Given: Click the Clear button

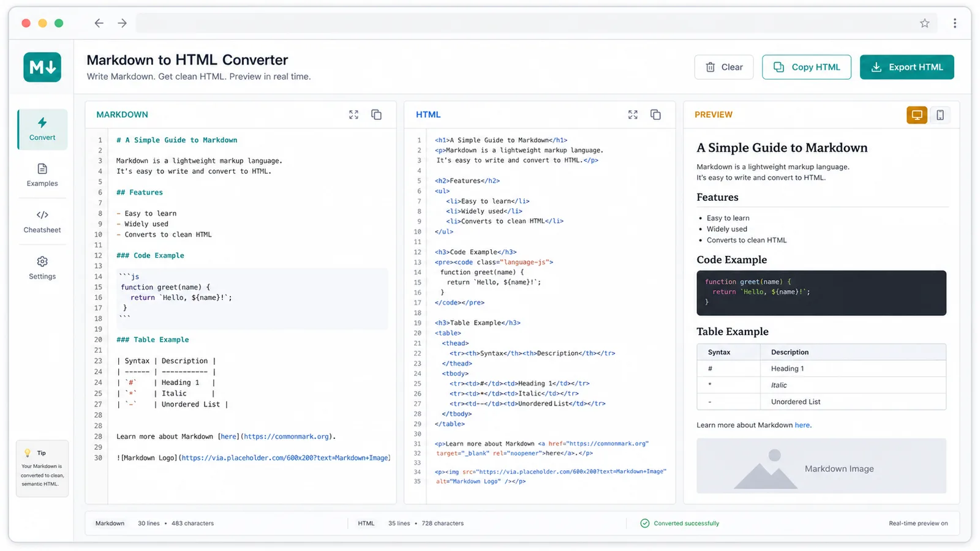Looking at the screenshot, I should [724, 67].
